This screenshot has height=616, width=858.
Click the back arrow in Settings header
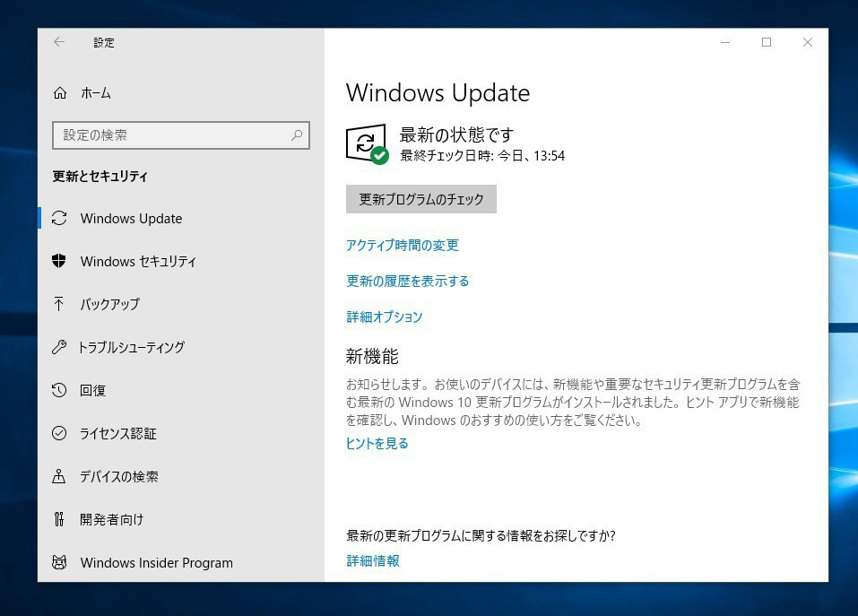click(x=59, y=42)
